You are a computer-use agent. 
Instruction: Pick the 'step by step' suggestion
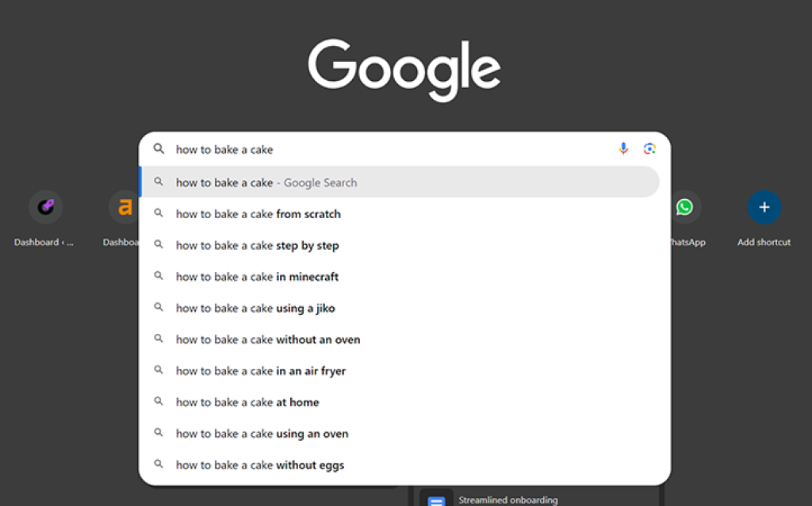(258, 246)
